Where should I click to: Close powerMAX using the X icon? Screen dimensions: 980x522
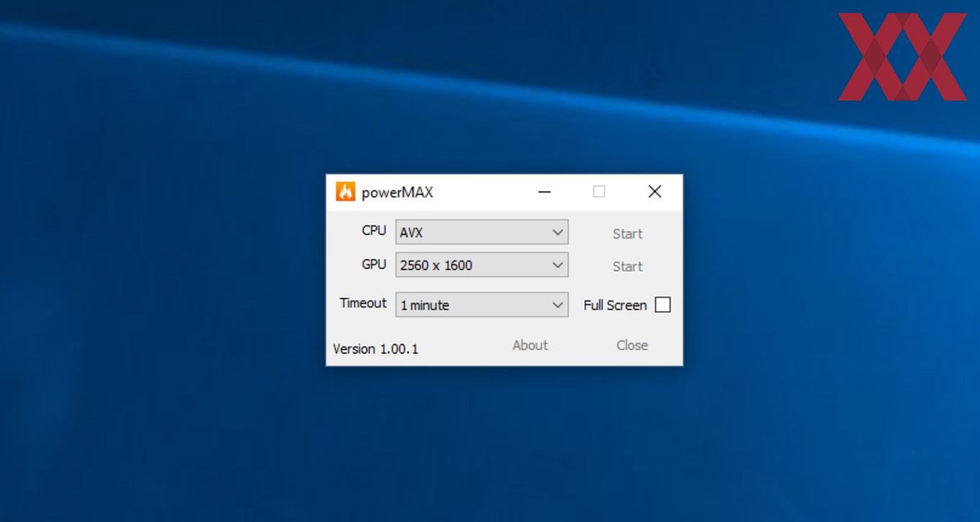(654, 192)
